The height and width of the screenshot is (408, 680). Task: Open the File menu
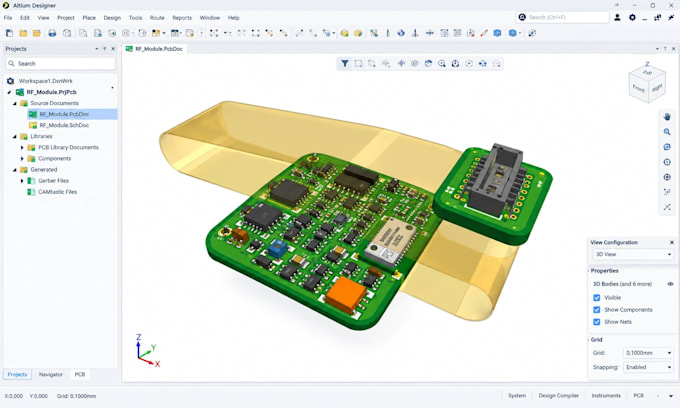[8, 18]
